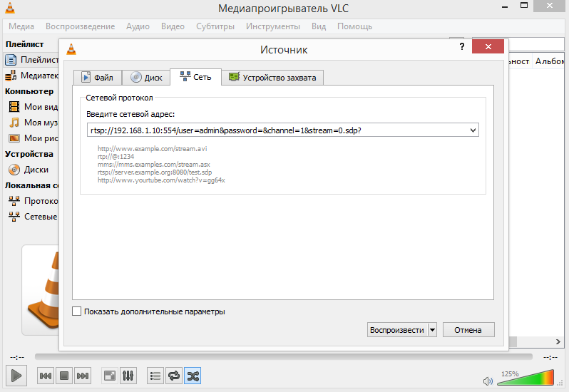
Task: Click the Stop playback button
Action: coord(64,376)
